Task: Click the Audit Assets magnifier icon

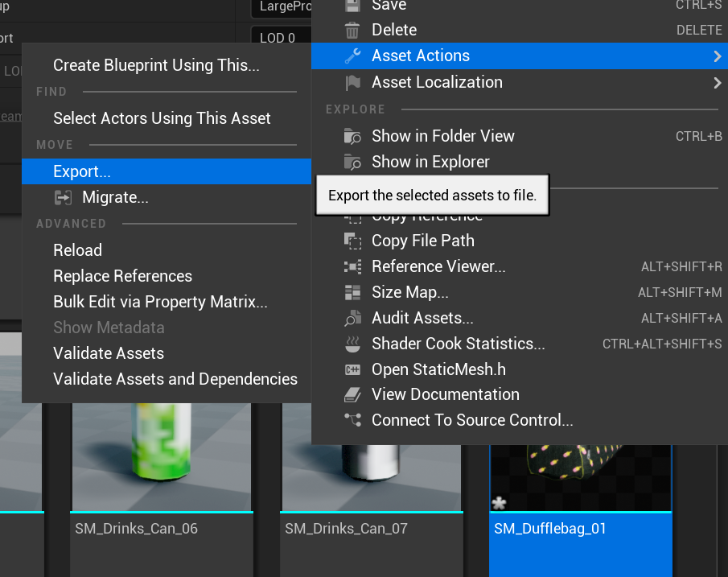Action: click(352, 318)
